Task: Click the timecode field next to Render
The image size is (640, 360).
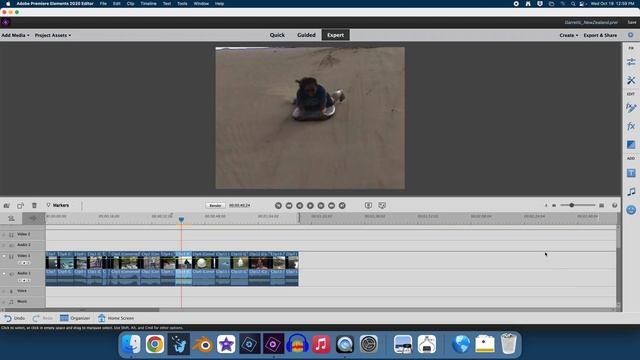Action: point(240,205)
